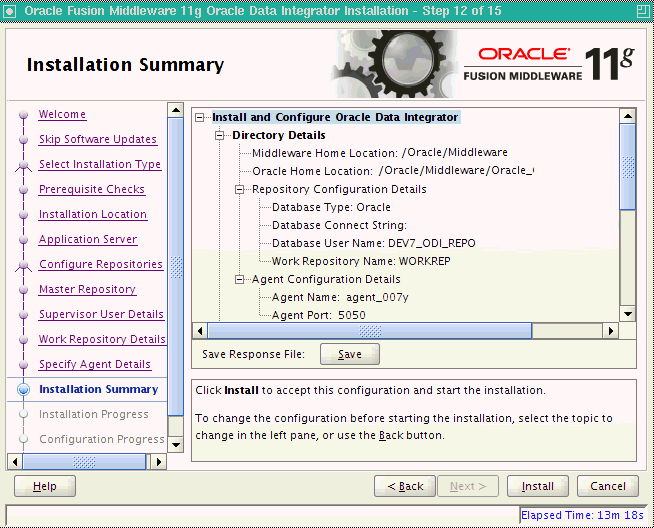Select Agent Port 5050 row

(x=319, y=315)
